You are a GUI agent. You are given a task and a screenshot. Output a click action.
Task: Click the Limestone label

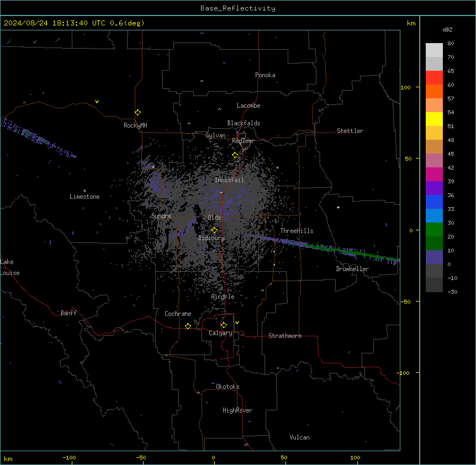coord(84,197)
